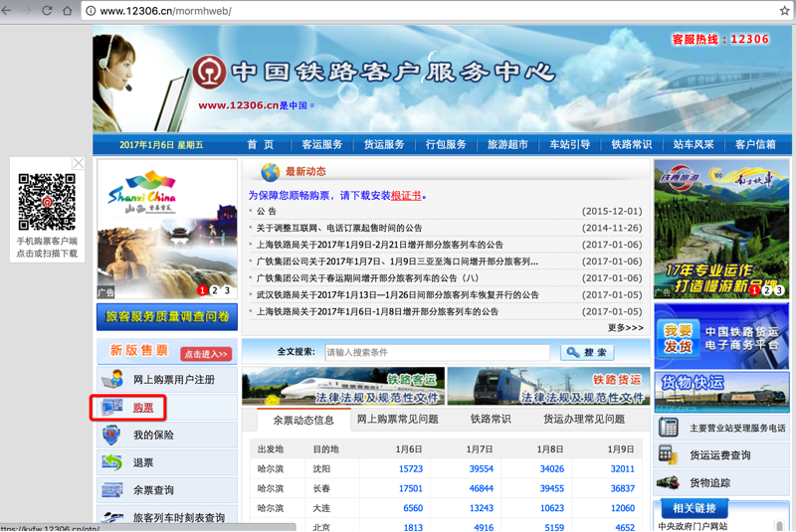Open the 行包服务 navigation menu
Screen dimensions: 796x532
tap(446, 144)
